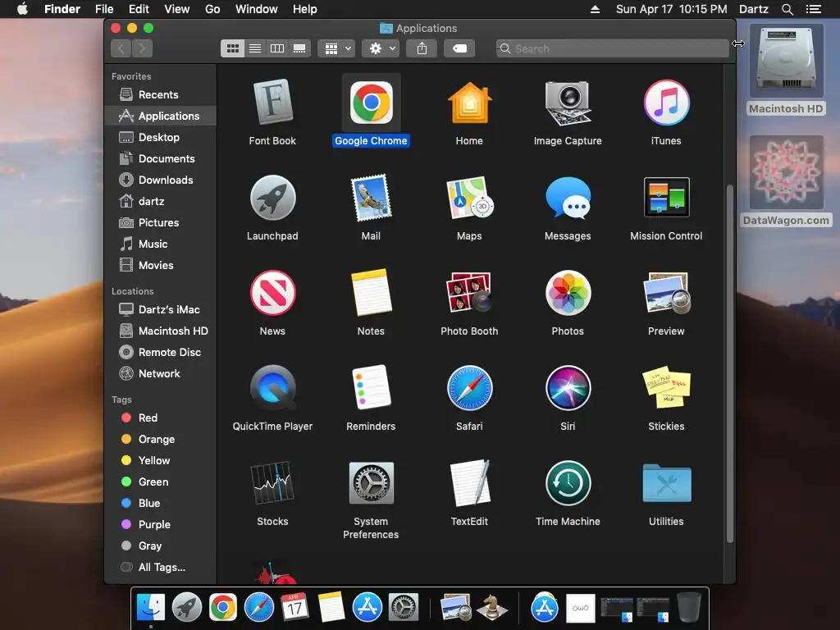
Task: Select Pictures in the sidebar
Action: coord(161,223)
